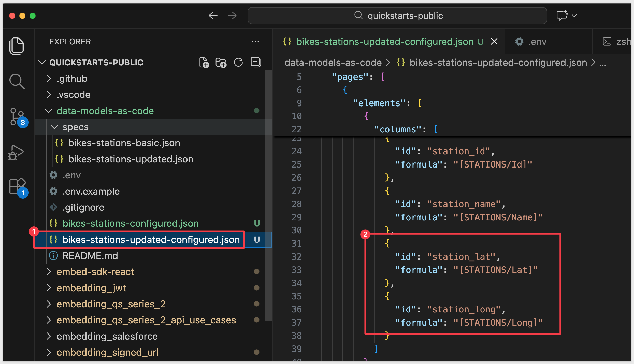Open bikes-stations-basic.json file
This screenshot has height=364, width=634.
point(124,143)
